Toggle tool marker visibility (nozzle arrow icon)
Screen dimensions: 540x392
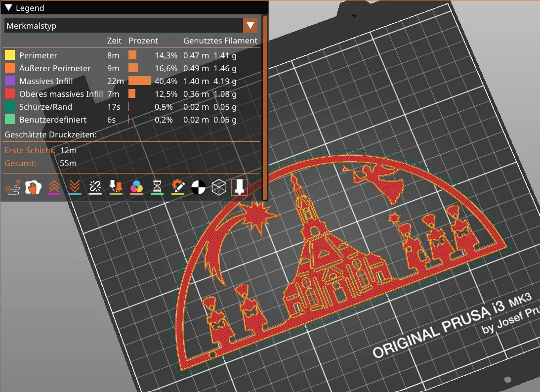point(239,187)
